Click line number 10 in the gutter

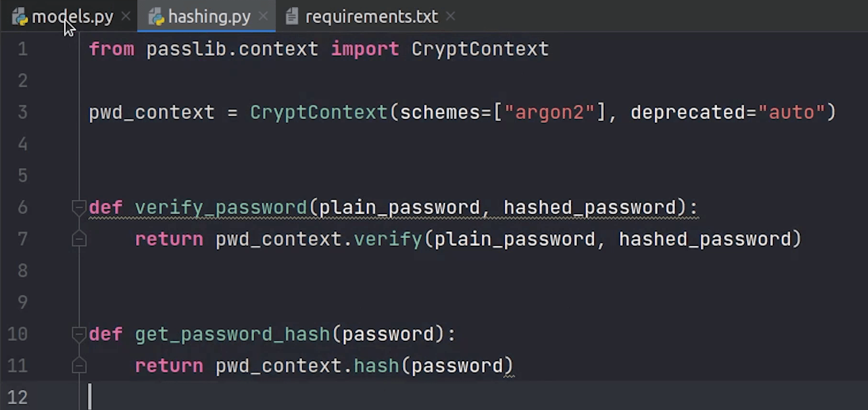[18, 334]
